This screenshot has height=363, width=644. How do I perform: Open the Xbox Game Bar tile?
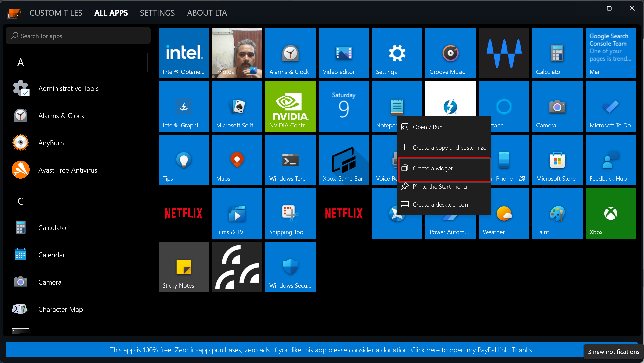coord(344,160)
